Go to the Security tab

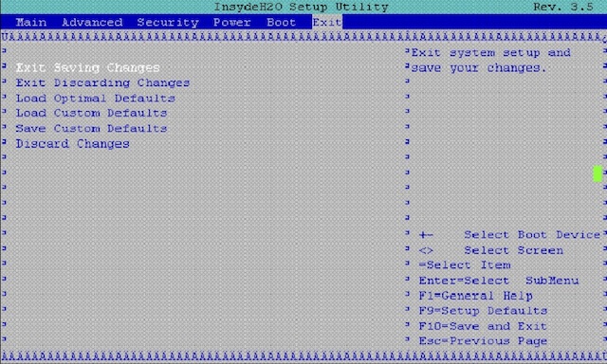click(x=168, y=23)
